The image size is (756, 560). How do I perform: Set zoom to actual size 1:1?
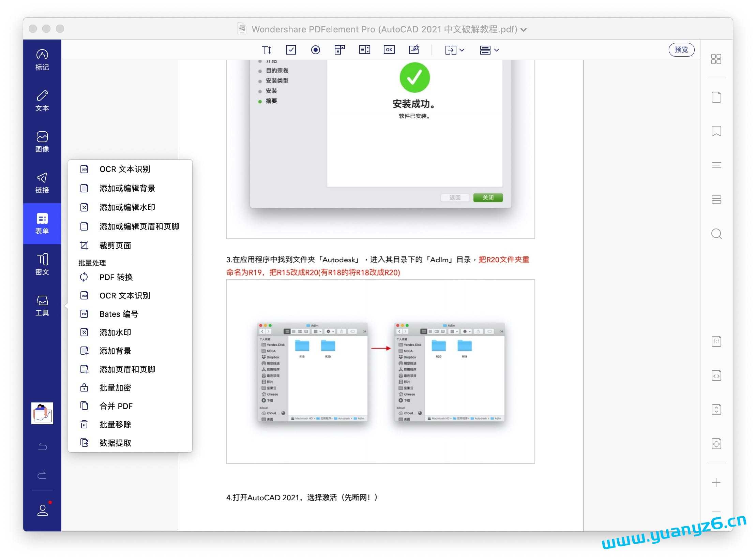(x=717, y=341)
